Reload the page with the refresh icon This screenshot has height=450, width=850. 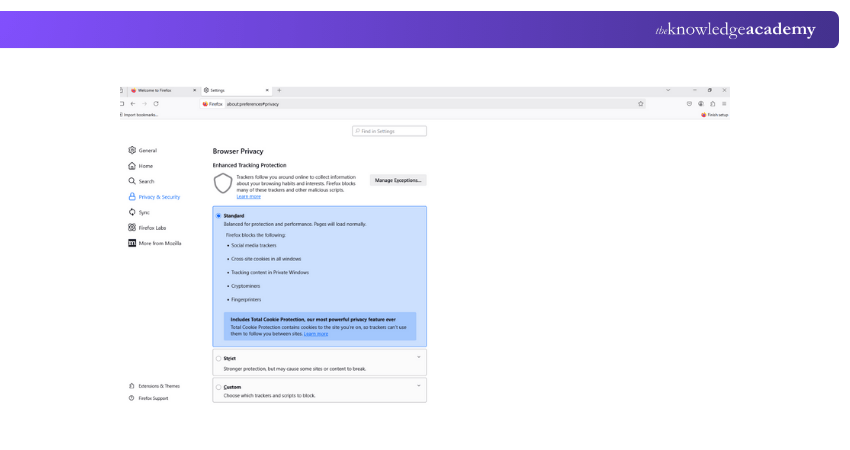156,104
